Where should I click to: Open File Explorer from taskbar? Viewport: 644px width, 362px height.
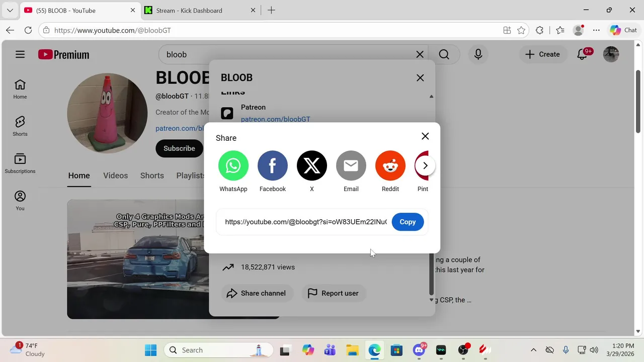352,350
